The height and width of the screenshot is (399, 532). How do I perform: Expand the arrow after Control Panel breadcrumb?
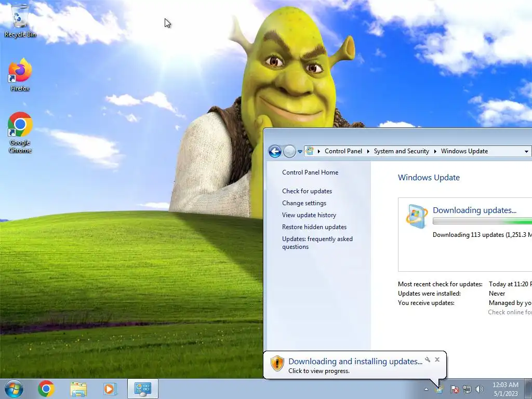point(368,151)
